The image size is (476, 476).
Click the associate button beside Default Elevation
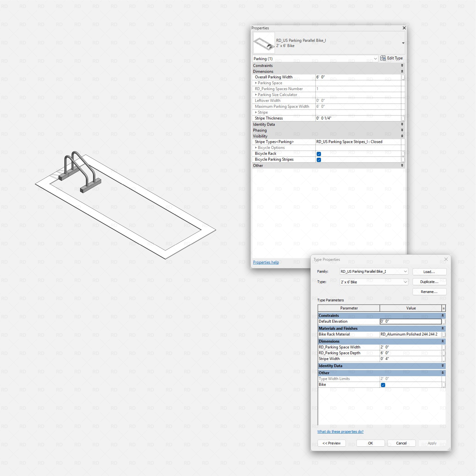[x=443, y=321]
